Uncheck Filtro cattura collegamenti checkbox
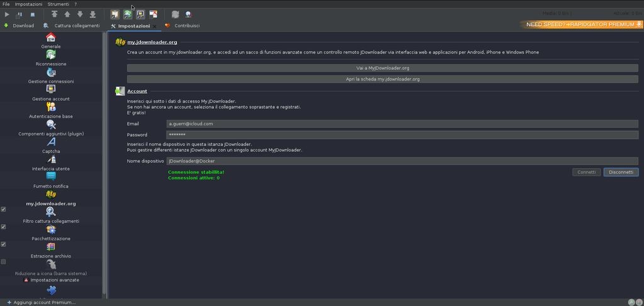The image size is (644, 306). pyautogui.click(x=3, y=209)
